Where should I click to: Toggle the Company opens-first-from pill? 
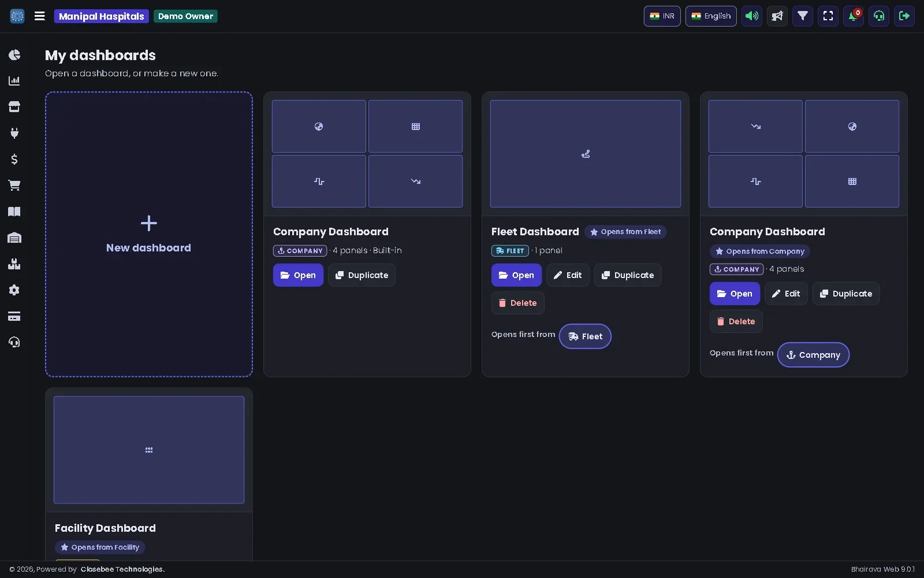coord(813,355)
